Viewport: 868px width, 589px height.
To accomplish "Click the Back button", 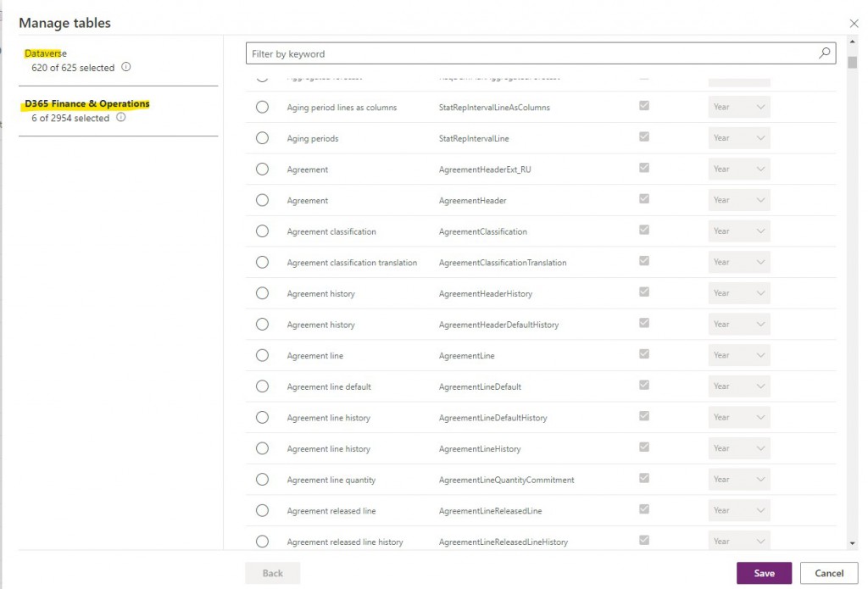I will [272, 573].
